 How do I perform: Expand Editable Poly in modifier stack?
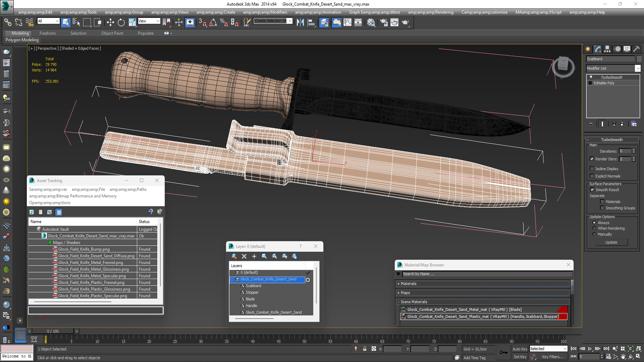tap(590, 83)
